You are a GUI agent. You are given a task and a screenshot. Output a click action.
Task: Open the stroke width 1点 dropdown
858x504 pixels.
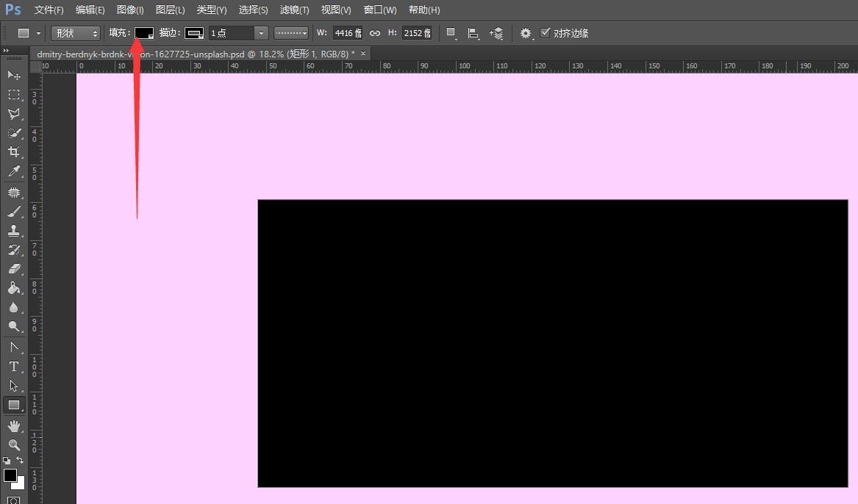(x=261, y=33)
